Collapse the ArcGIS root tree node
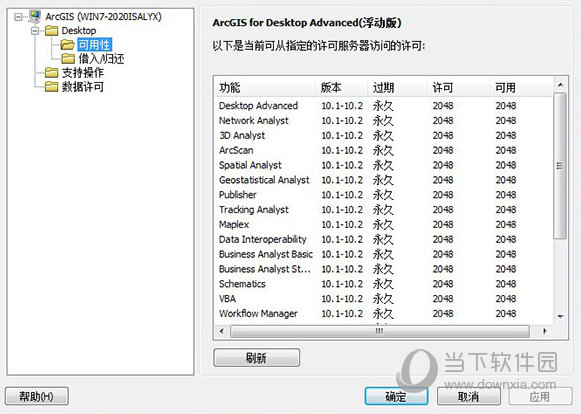 point(18,17)
